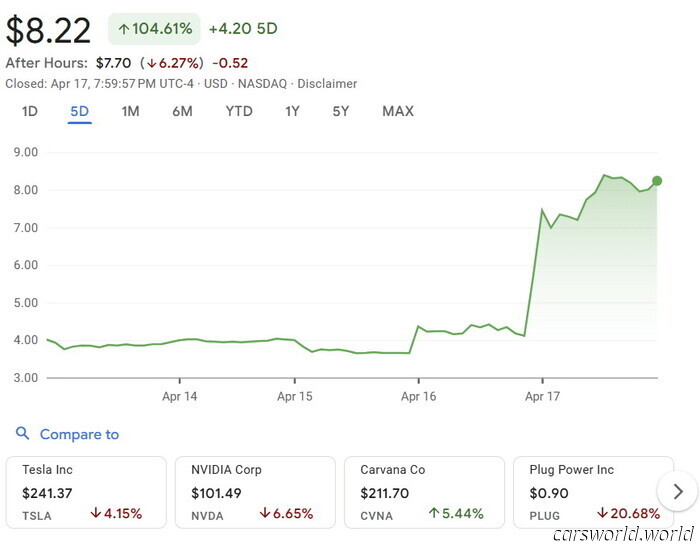Open the Disclaimer link
This screenshot has width=700, height=548.
tap(329, 84)
